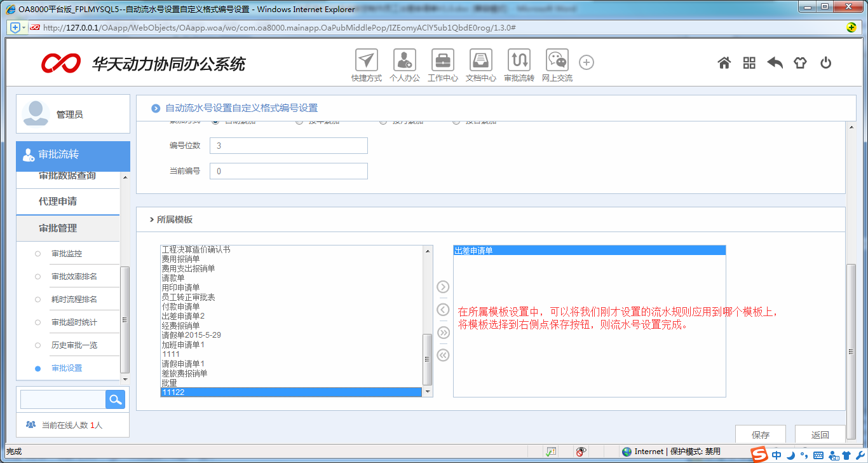Click the 返回 return button
This screenshot has height=463, width=868.
coord(820,434)
